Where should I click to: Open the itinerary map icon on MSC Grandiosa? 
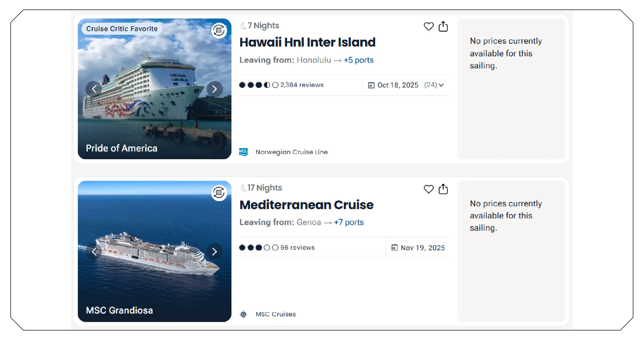[x=219, y=193]
